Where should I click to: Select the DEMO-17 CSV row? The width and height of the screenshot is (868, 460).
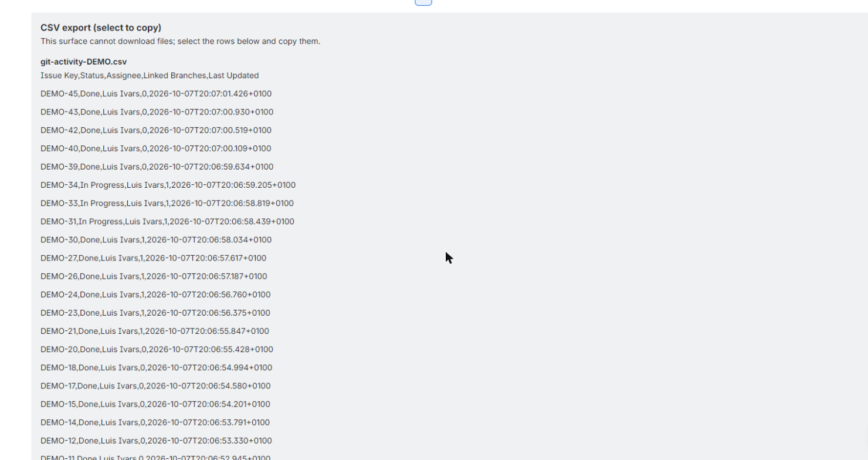pos(155,385)
